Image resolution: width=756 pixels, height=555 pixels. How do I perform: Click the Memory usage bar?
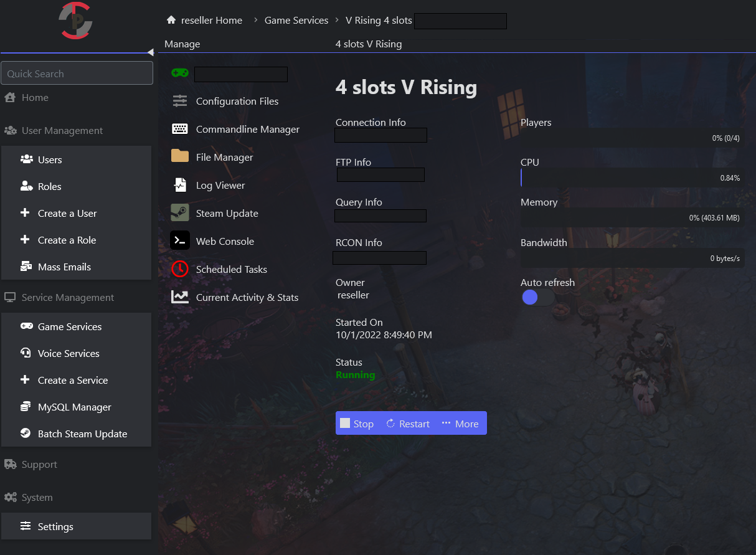click(632, 217)
